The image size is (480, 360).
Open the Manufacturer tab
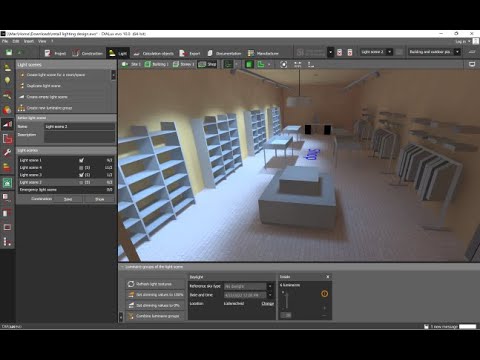pyautogui.click(x=263, y=53)
